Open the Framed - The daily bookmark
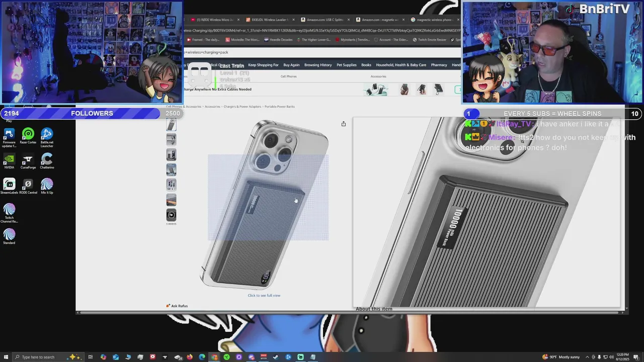The image size is (644, 362). (x=202, y=40)
